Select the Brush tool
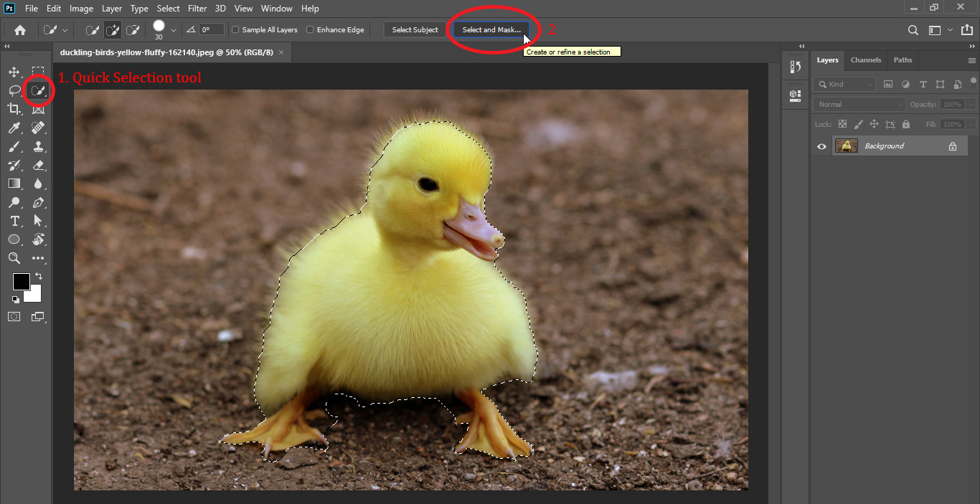The height and width of the screenshot is (504, 980). click(x=14, y=146)
